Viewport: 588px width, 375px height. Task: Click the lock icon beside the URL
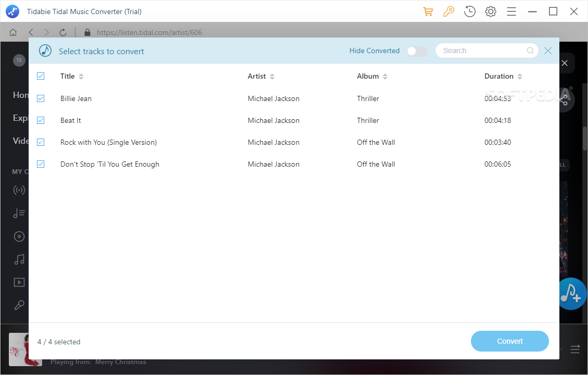(x=87, y=32)
